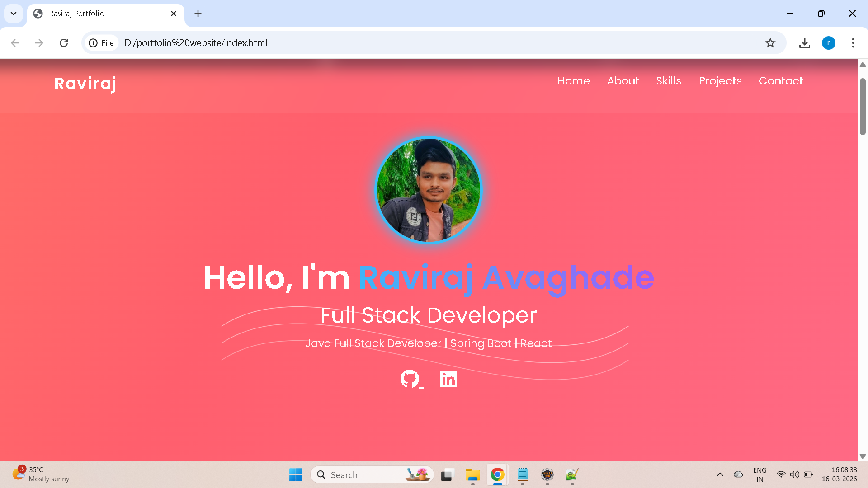
Task: Navigate to the About section
Action: (623, 81)
